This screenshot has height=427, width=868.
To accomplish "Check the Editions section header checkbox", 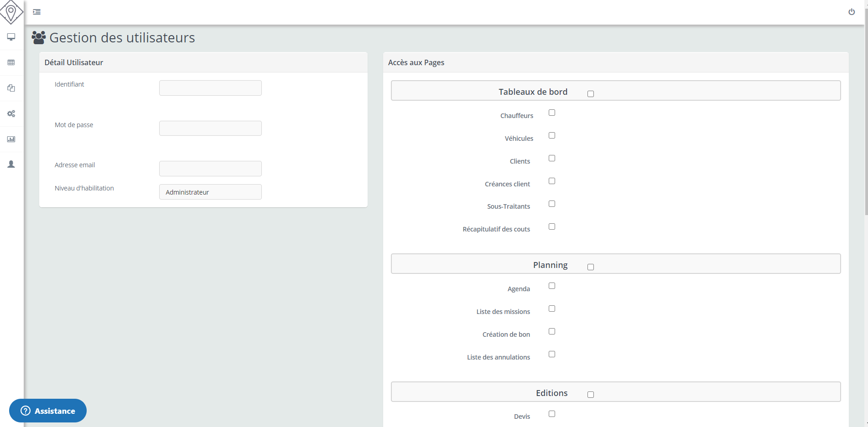I will coord(591,395).
